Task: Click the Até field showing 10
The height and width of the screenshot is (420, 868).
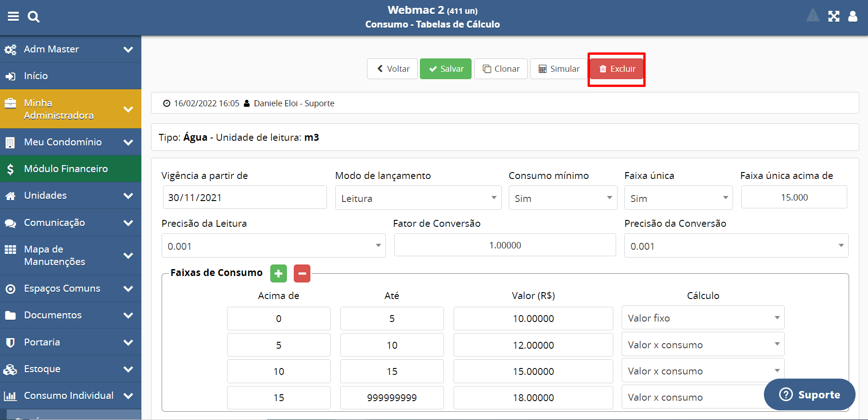Action: 392,345
